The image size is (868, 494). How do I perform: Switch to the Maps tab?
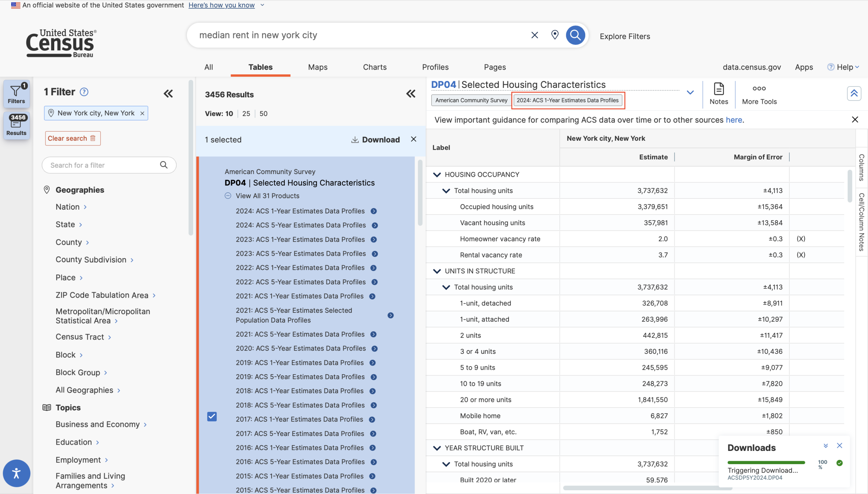coord(317,67)
